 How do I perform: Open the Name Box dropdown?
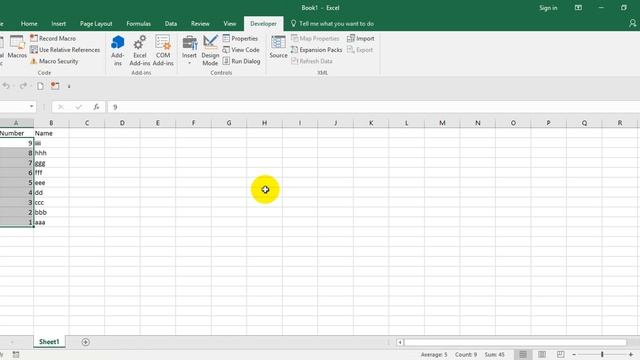point(31,107)
